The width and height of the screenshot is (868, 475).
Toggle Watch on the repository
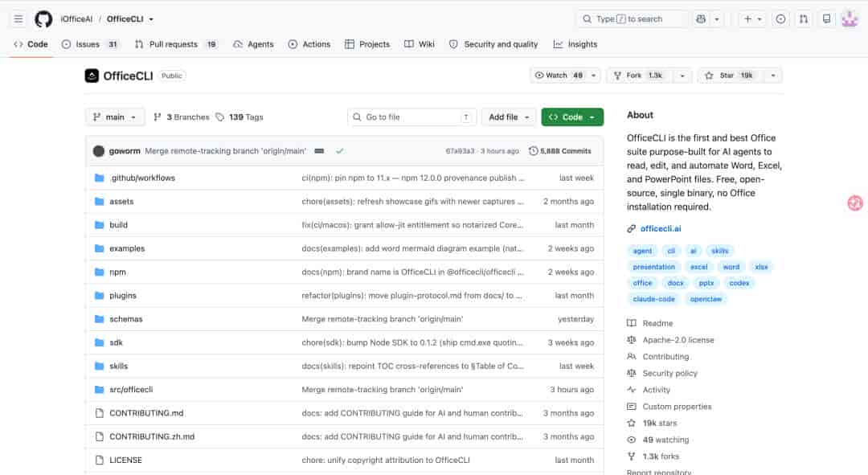[558, 76]
